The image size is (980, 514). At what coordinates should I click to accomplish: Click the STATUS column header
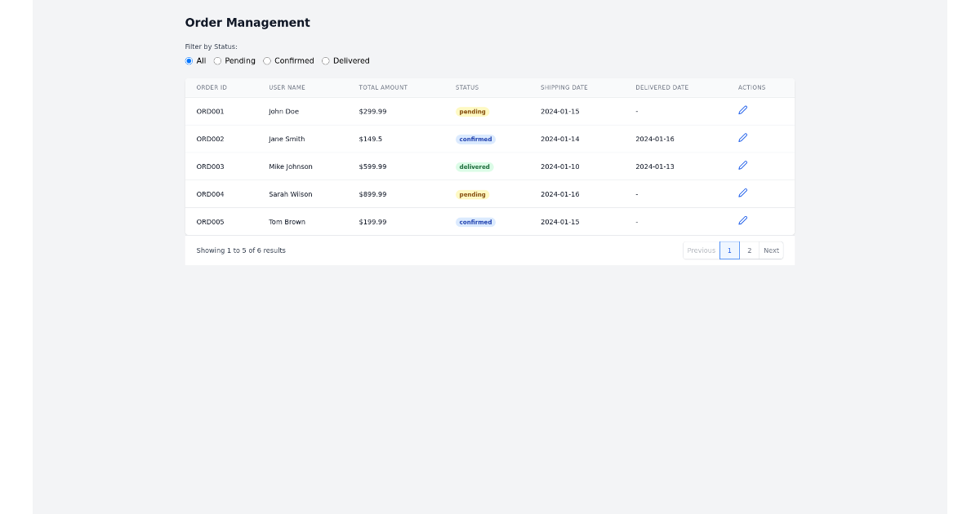pyautogui.click(x=466, y=87)
